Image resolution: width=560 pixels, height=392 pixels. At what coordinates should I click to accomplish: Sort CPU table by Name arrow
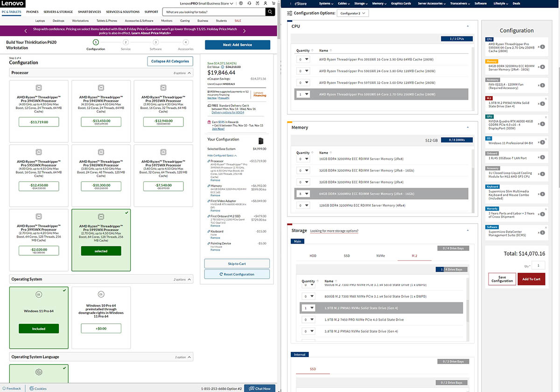click(331, 50)
